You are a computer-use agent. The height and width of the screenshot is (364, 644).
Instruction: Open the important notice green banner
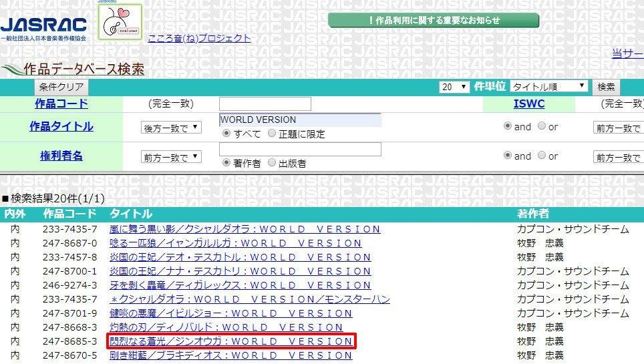(x=434, y=20)
